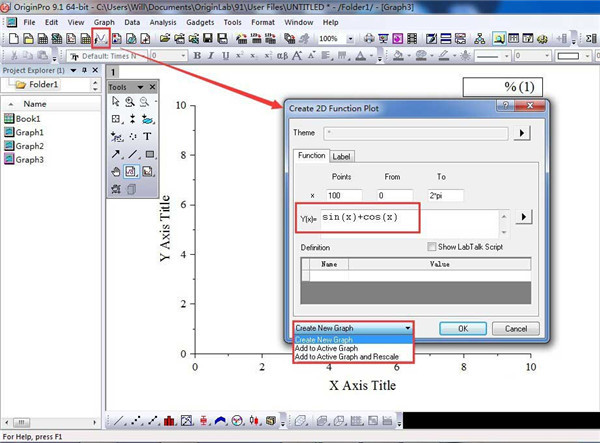600x443 pixels.
Task: Switch to the Label tab
Action: pos(341,156)
